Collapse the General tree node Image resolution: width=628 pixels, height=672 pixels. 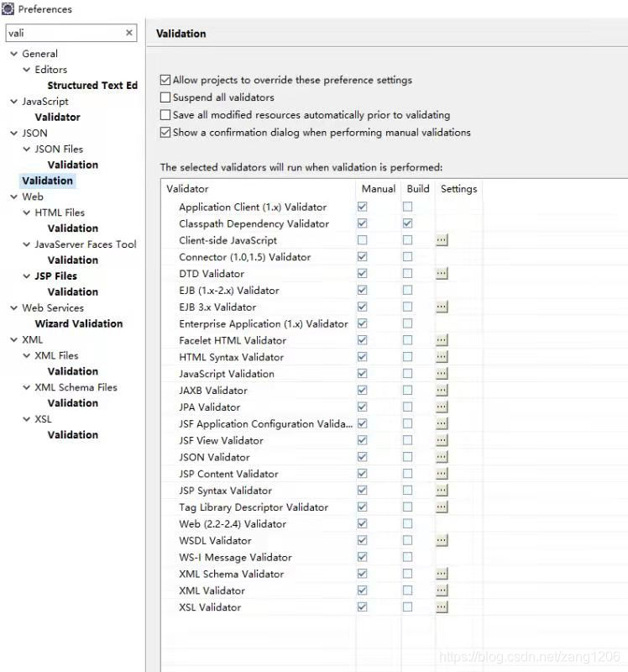pos(13,54)
